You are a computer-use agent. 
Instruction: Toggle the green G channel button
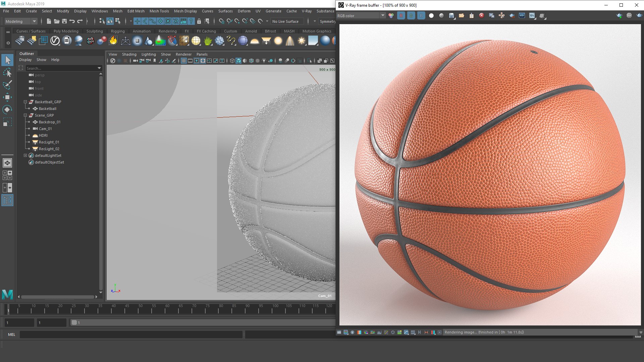(x=411, y=15)
